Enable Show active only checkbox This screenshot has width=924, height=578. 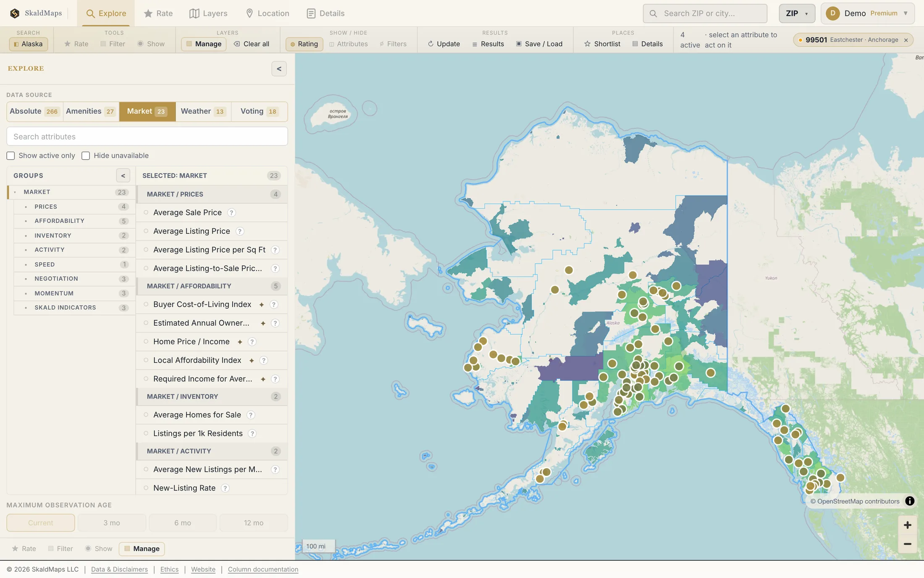click(x=11, y=156)
